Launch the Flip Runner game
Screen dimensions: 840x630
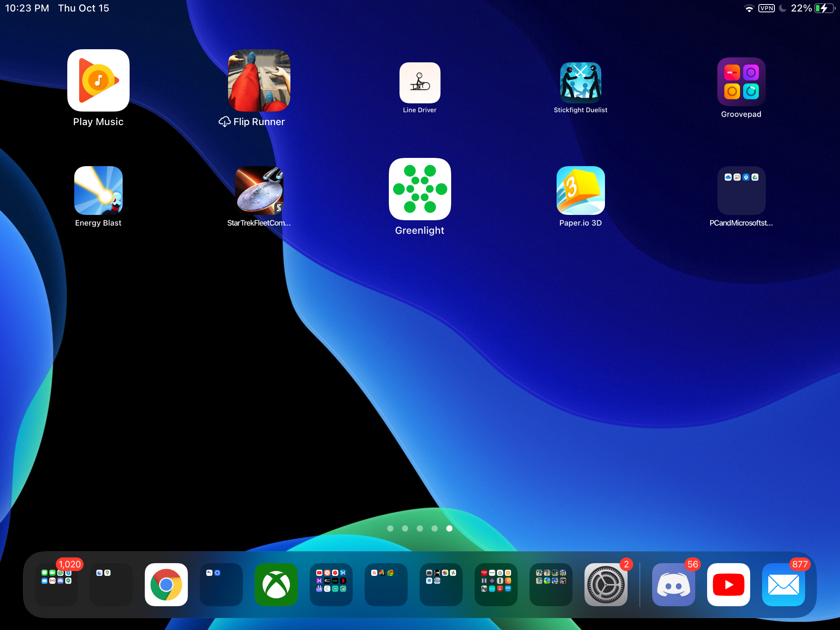coord(259,80)
